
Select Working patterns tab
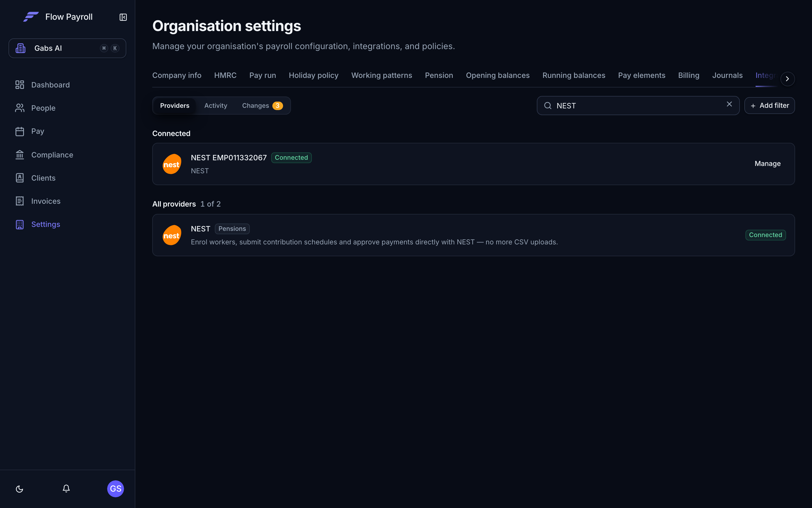point(381,75)
